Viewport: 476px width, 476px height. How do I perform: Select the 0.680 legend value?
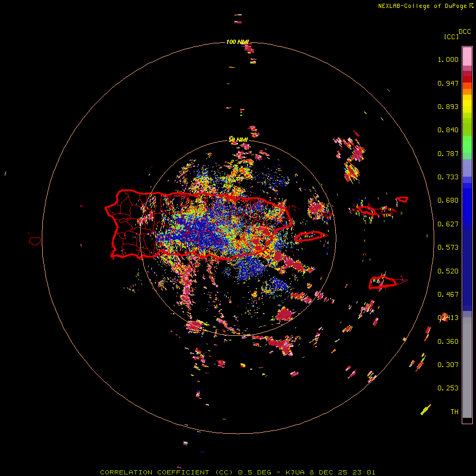point(448,200)
